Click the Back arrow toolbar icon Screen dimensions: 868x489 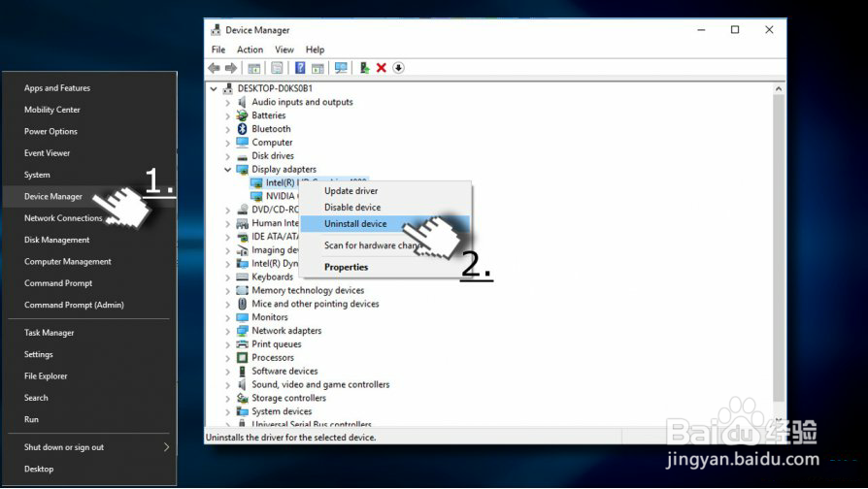(x=214, y=68)
